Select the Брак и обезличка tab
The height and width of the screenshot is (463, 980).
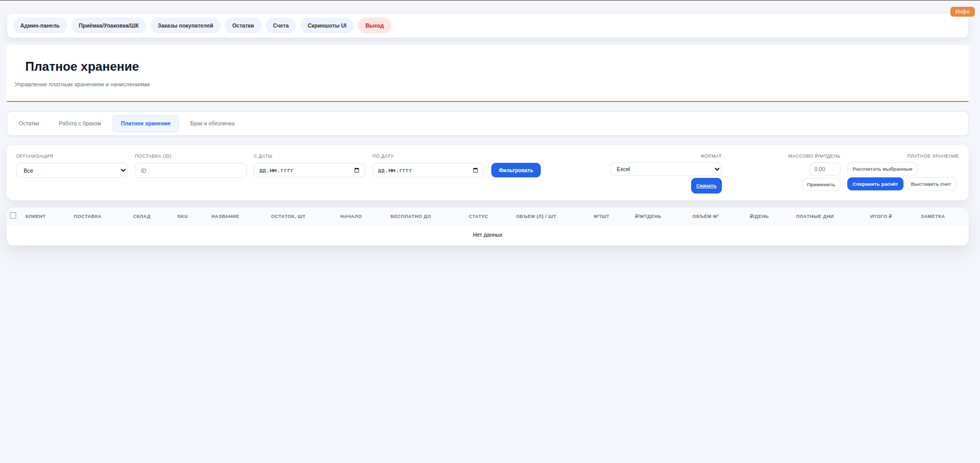click(212, 124)
